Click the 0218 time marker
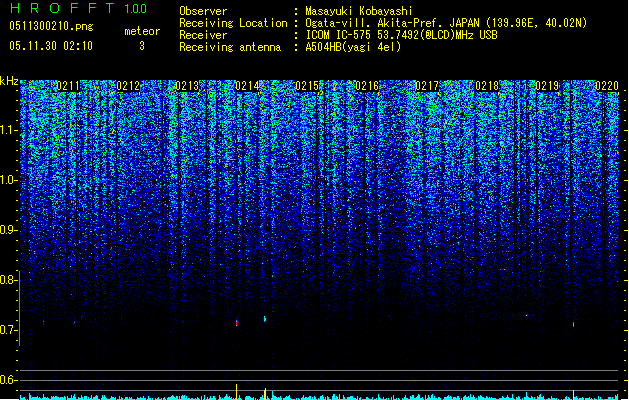This screenshot has width=629, height=400. 487,86
